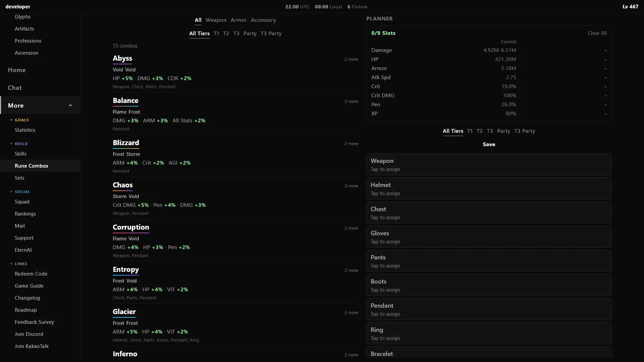
Task: Select Rune Combos in the sidebar
Action: point(31,166)
